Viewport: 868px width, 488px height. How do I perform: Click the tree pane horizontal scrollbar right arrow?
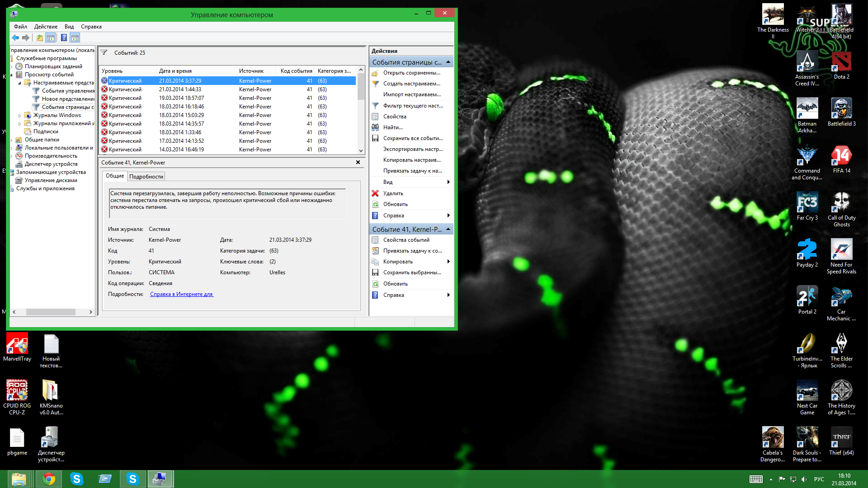(91, 312)
